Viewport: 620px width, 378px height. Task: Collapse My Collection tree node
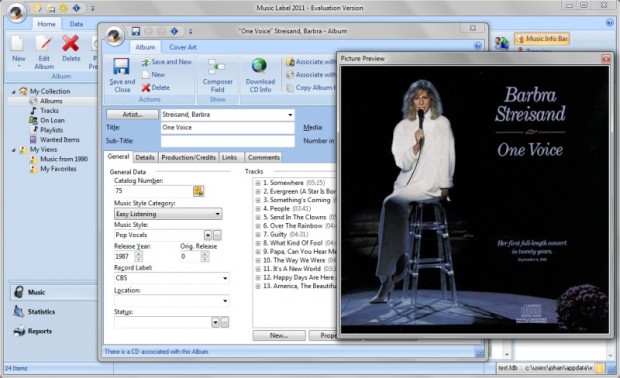[x=13, y=92]
